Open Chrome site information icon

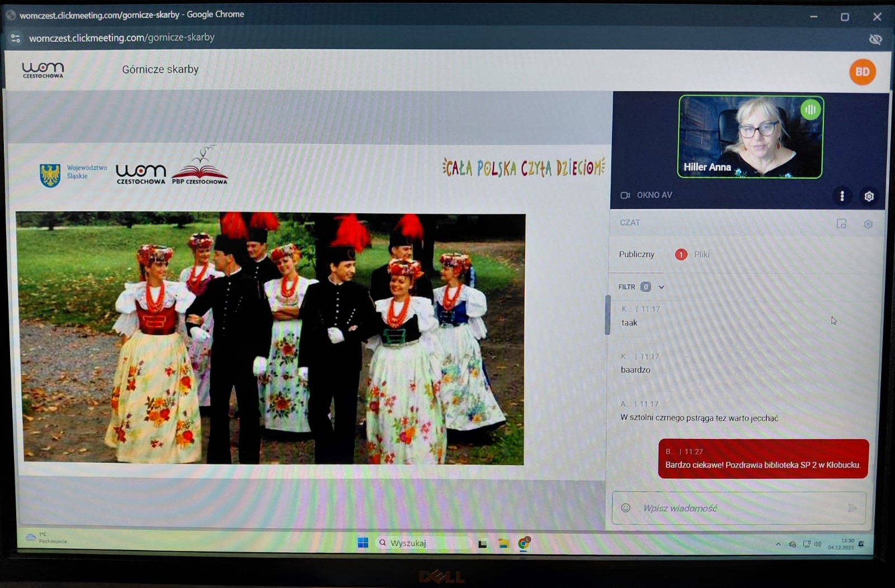16,38
